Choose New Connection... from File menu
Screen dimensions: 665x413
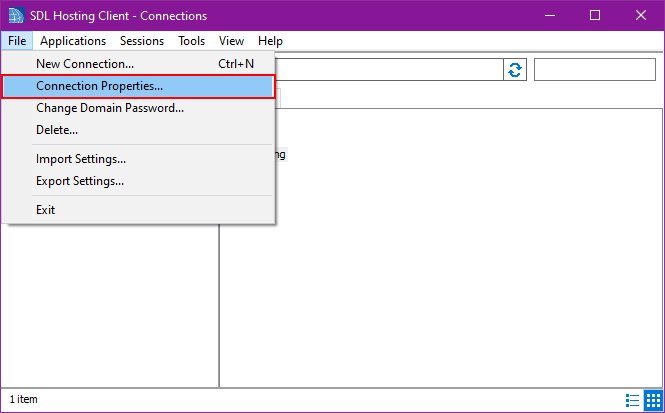point(85,64)
